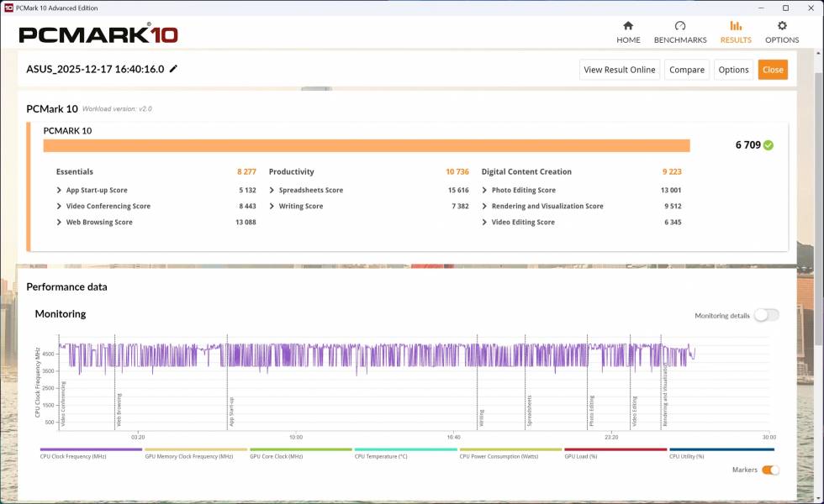Viewport: 824px width, 504px height.
Task: Click the pencil icon to rename result
Action: click(x=174, y=69)
